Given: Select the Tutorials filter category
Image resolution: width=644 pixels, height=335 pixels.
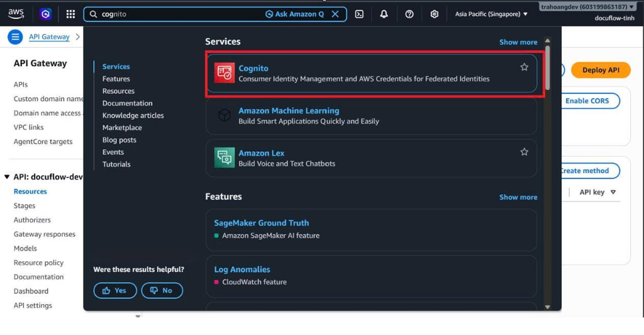Looking at the screenshot, I should (116, 164).
